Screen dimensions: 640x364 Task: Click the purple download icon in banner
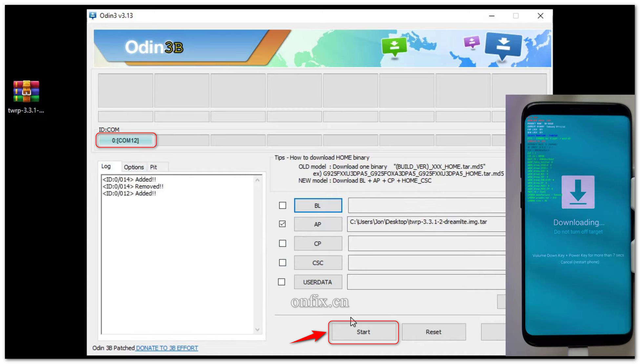[x=472, y=42]
